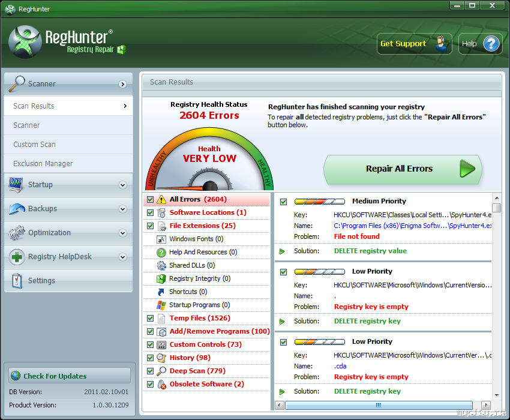Click the Deep Scan magnifier icon
Screen dimensions: 510x420
pyautogui.click(x=161, y=371)
